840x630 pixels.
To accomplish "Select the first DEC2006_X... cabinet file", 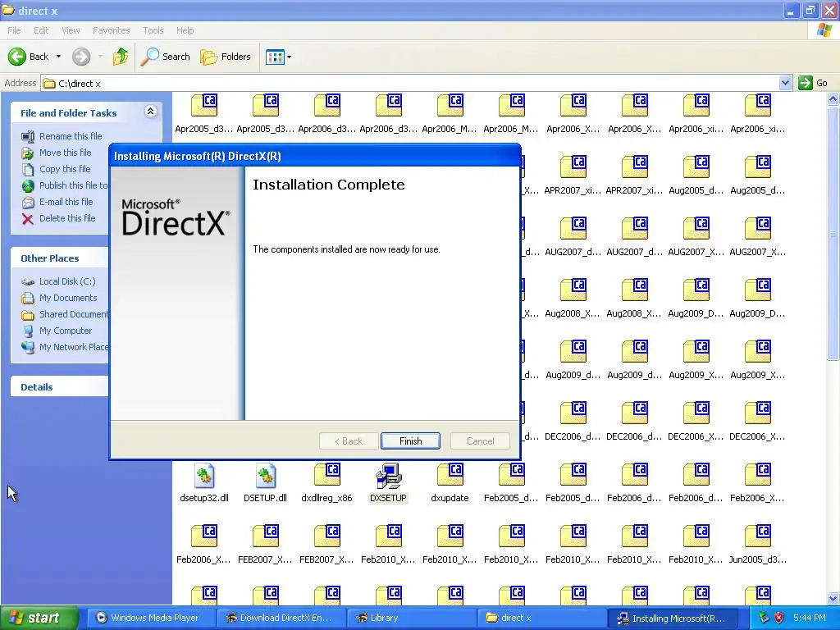I will (x=696, y=413).
